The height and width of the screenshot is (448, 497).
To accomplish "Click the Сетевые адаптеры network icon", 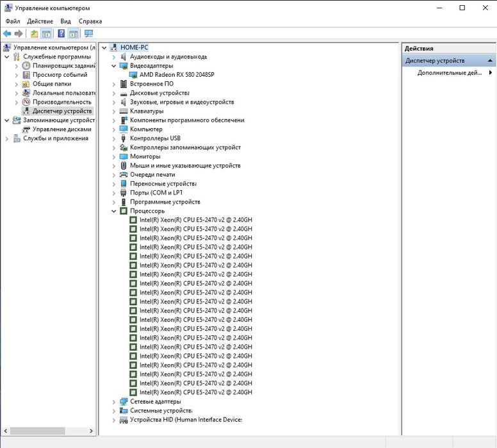I will pyautogui.click(x=124, y=401).
